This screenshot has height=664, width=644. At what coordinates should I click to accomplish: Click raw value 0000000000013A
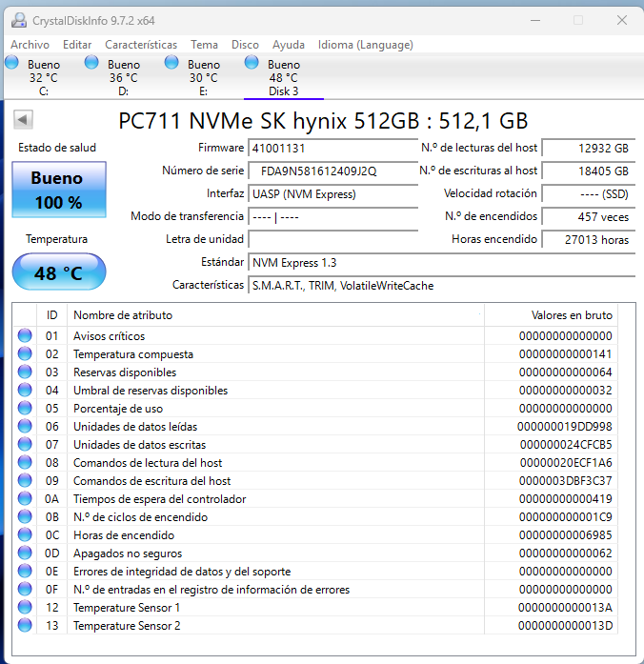click(x=565, y=608)
